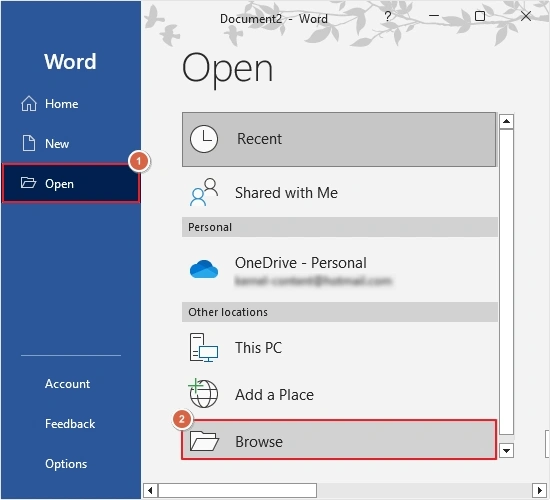The image size is (550, 500).
Task: Open Word Options
Action: pyautogui.click(x=66, y=464)
